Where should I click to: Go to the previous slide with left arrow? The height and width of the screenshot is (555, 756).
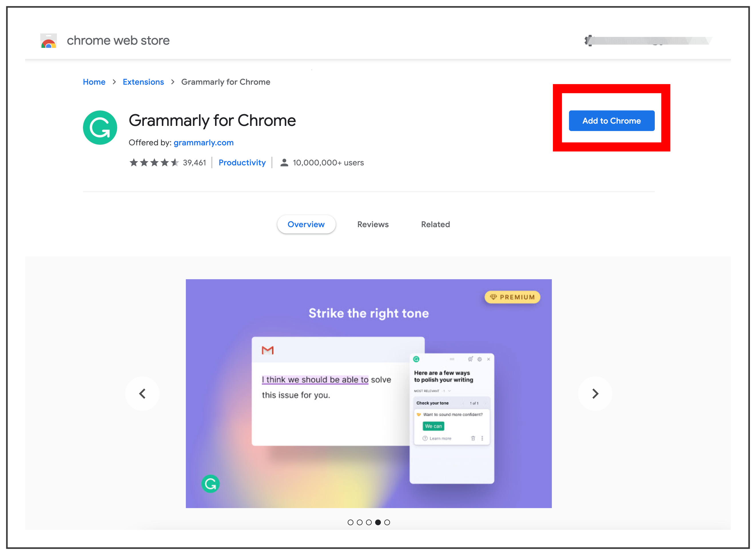tap(142, 393)
